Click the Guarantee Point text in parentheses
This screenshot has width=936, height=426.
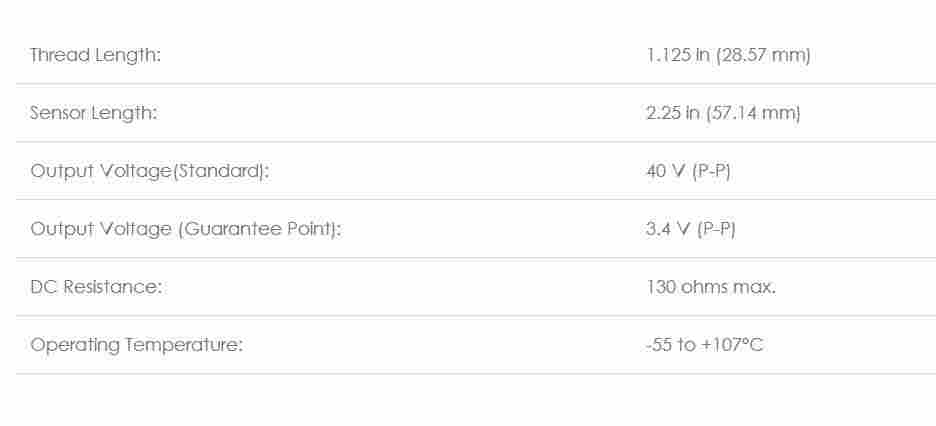[x=260, y=229]
